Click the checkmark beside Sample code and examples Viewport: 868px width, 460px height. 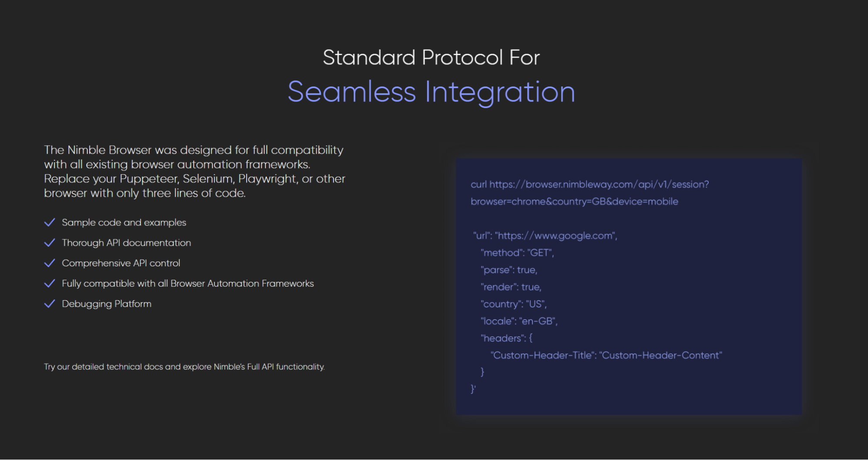coord(50,222)
